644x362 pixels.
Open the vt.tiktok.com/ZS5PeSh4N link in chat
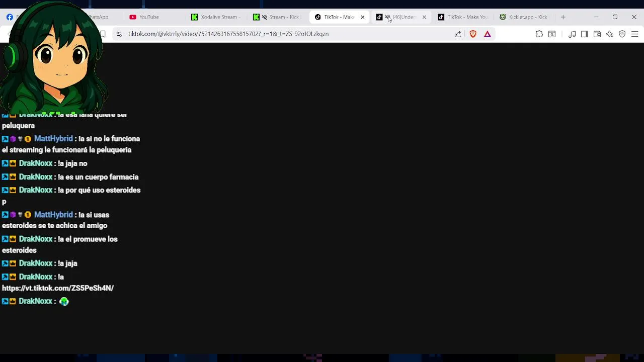coord(58,288)
